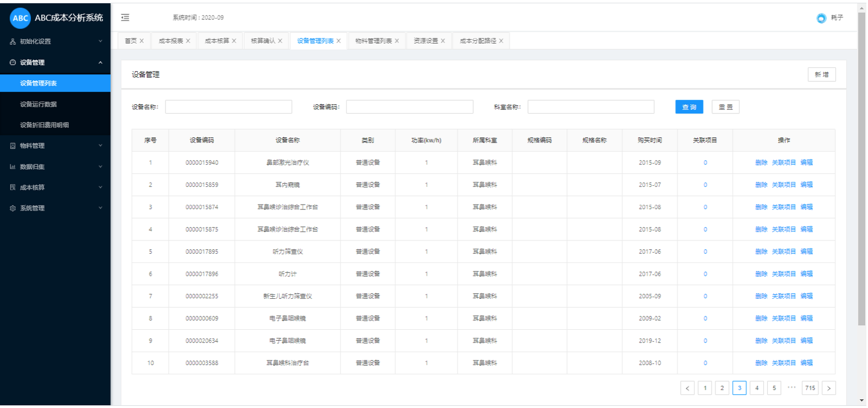Close the 物料管理列表 tab
This screenshot has height=408, width=868.
pos(397,41)
